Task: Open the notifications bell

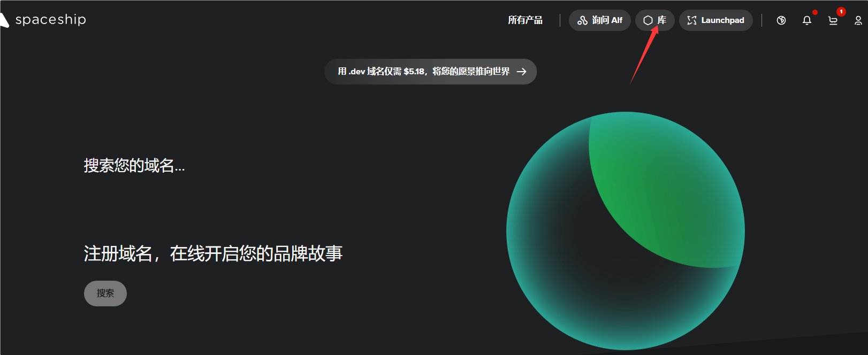Action: pos(806,20)
